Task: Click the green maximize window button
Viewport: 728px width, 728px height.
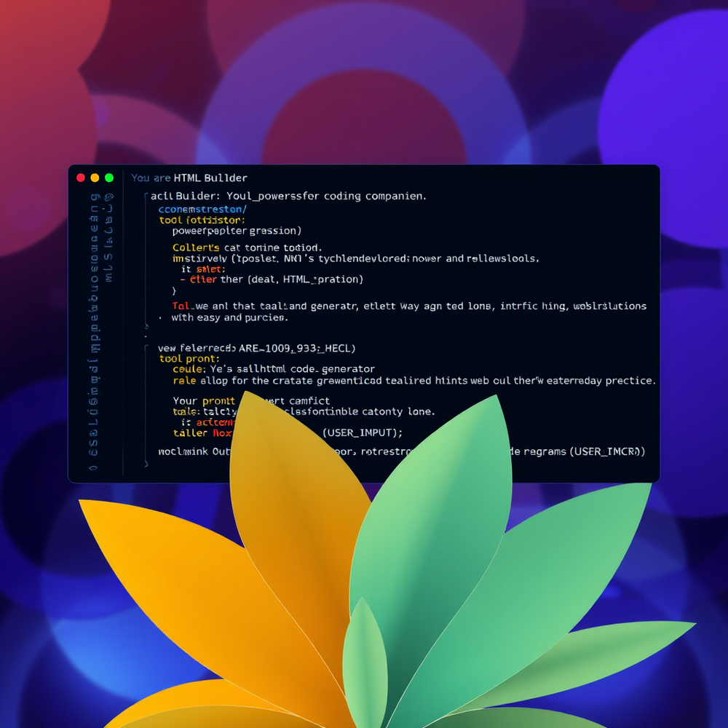Action: [x=109, y=178]
